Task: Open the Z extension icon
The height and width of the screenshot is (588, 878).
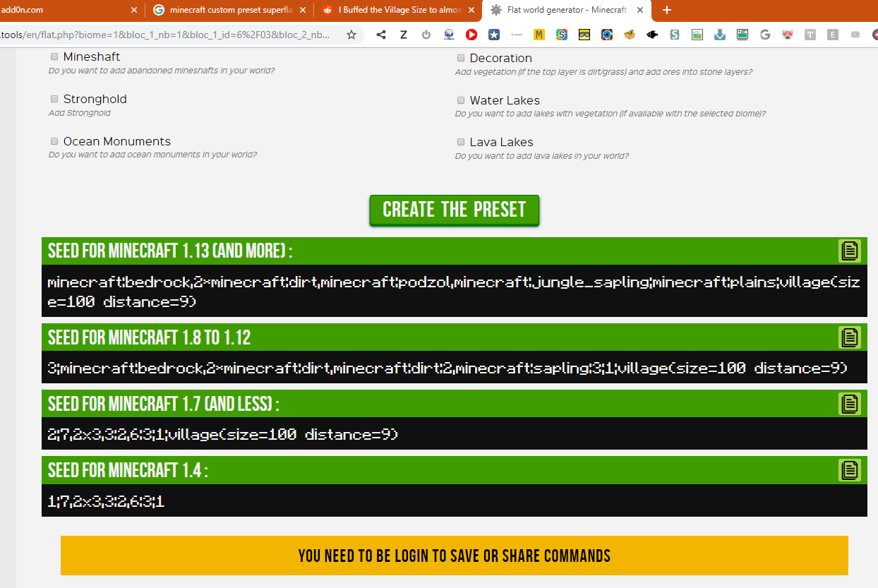Action: [404, 35]
